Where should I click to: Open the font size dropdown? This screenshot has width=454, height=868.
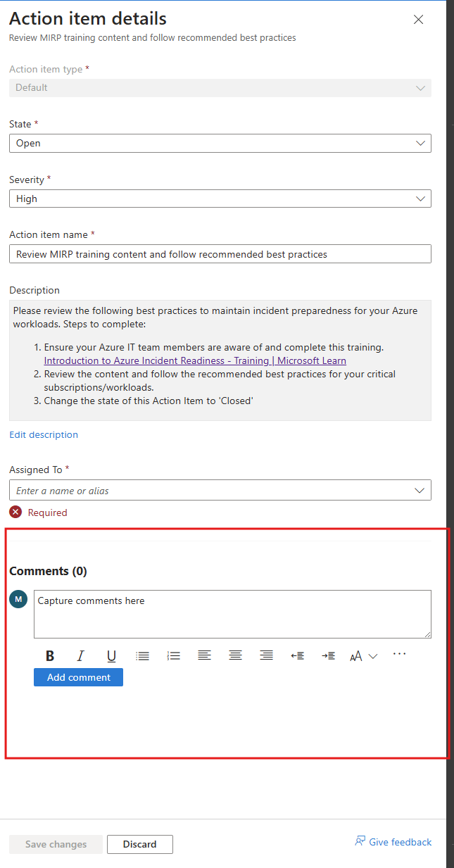point(363,655)
